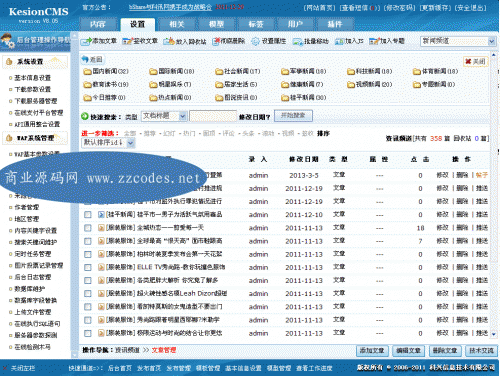Check the box for the Leah Dizon article
Screen dimensions: 500x376
(88, 294)
